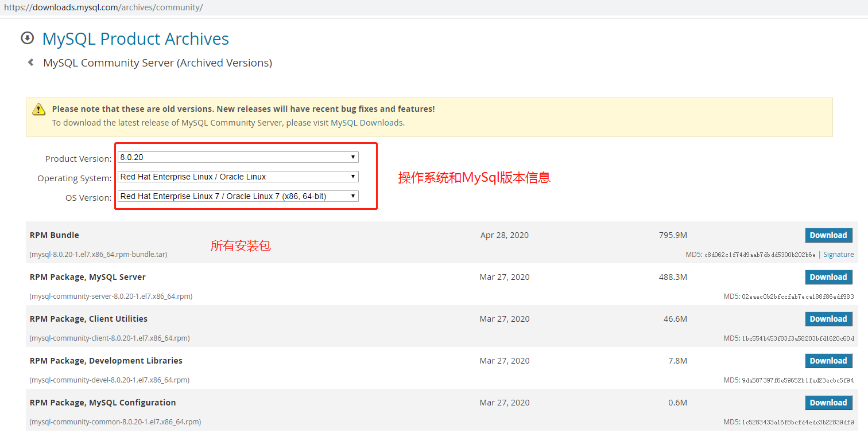Screen dimensions: 868x437
Task: Click the MD5 hash of Development Libraries package
Action: 798,381
